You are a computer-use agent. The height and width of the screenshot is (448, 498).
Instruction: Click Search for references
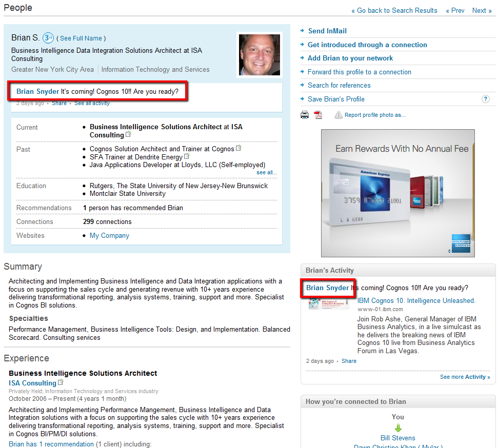click(339, 86)
